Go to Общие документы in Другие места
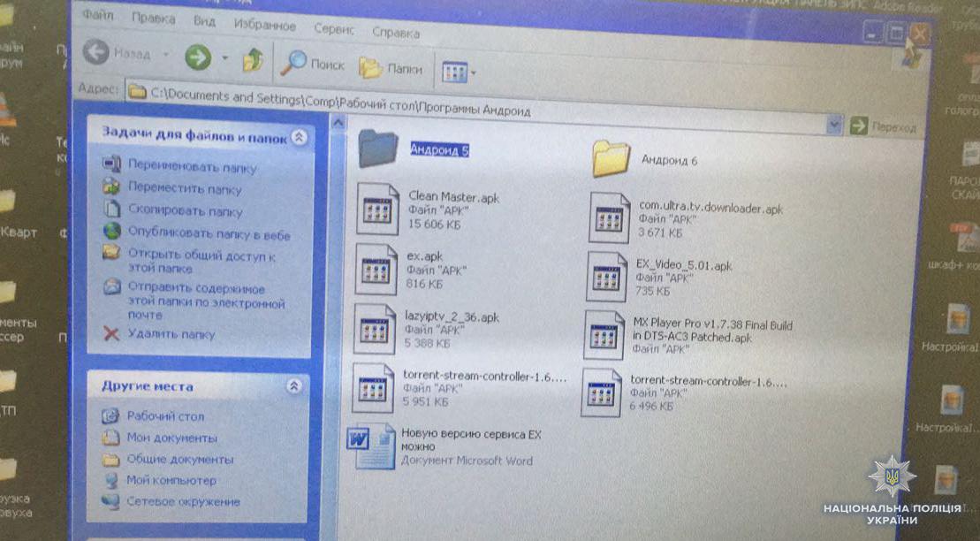Viewport: 980px width, 541px height. 180,459
